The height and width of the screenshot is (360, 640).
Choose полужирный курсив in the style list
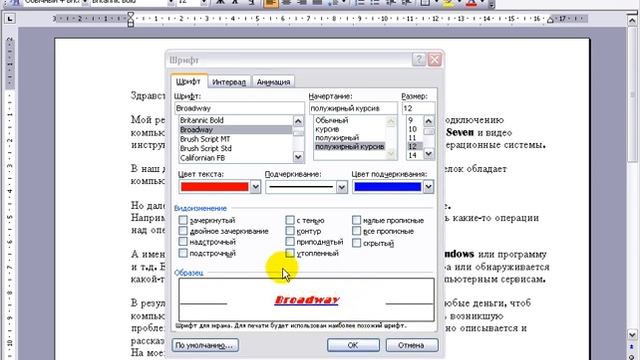[349, 146]
